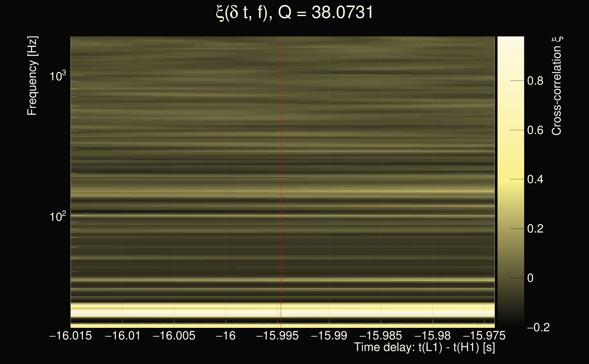Click the 0.4 value on the colorbar
This screenshot has width=589, height=364.
pyautogui.click(x=535, y=179)
